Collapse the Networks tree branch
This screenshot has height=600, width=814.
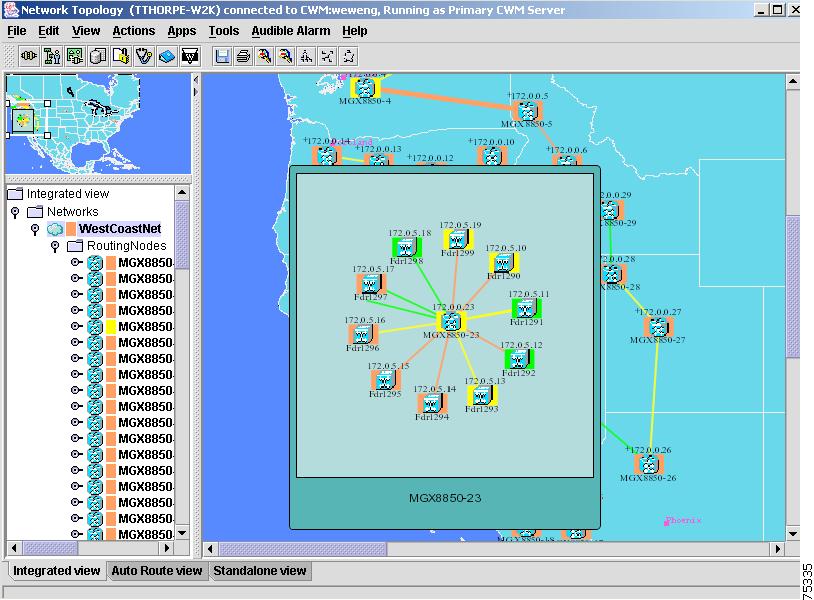15,212
